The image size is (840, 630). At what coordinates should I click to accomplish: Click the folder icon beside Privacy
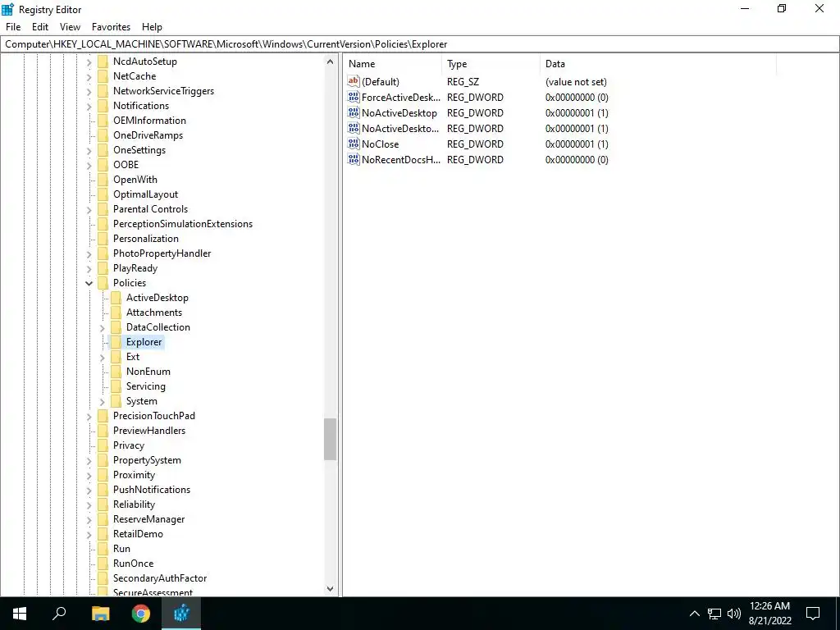[103, 445]
